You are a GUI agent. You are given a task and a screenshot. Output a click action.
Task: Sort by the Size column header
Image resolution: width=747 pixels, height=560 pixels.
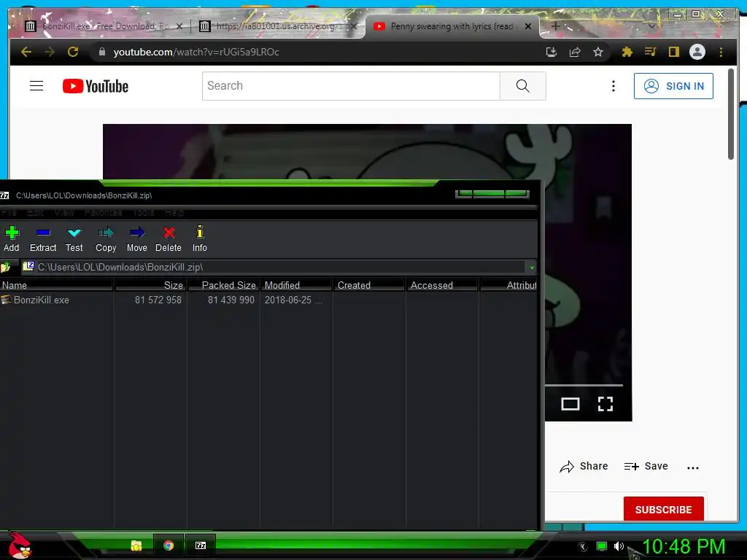[x=150, y=285]
